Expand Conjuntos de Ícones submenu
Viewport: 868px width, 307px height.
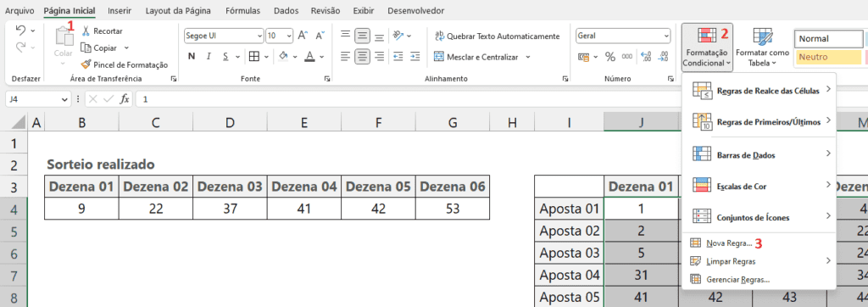click(x=759, y=216)
